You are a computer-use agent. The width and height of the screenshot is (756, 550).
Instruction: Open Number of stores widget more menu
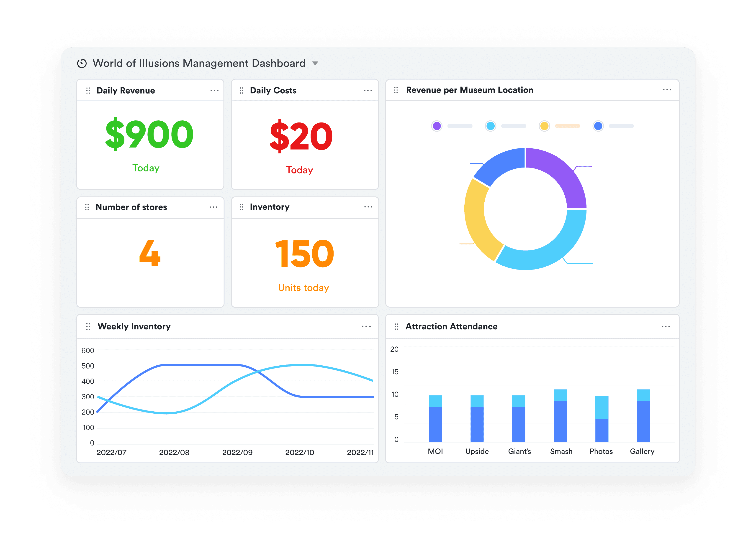(x=213, y=207)
